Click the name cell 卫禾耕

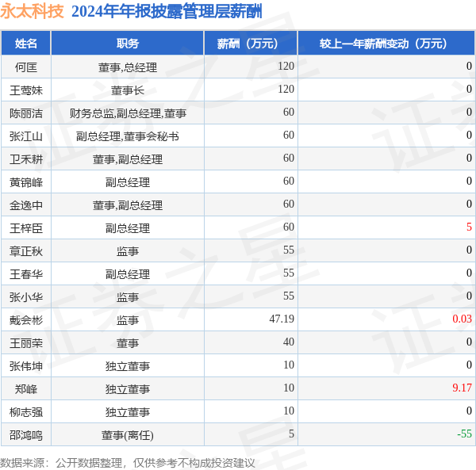26,159
